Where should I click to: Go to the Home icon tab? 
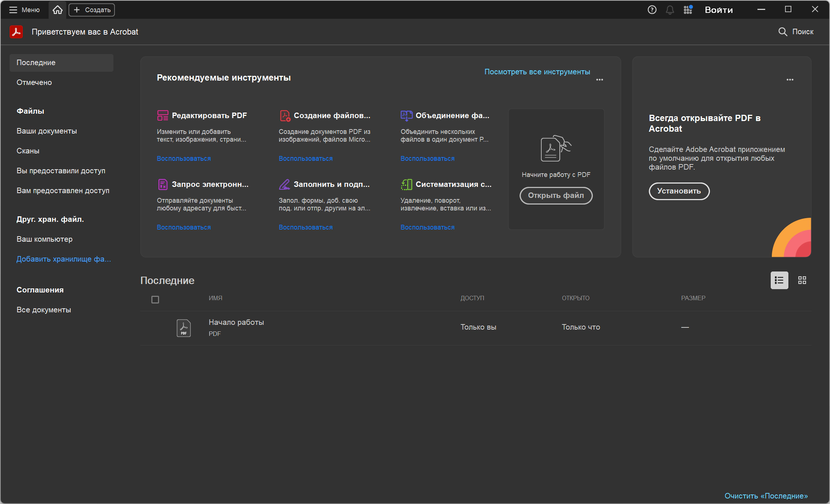tap(57, 10)
